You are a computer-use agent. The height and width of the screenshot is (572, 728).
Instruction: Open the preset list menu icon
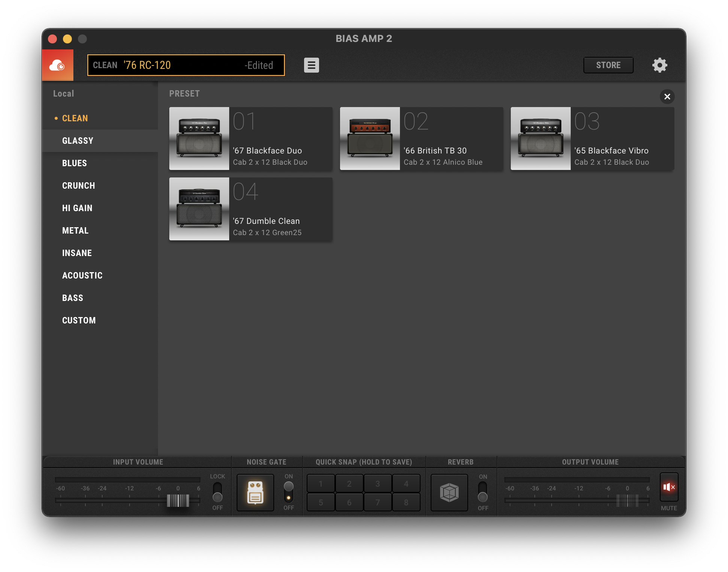point(312,65)
